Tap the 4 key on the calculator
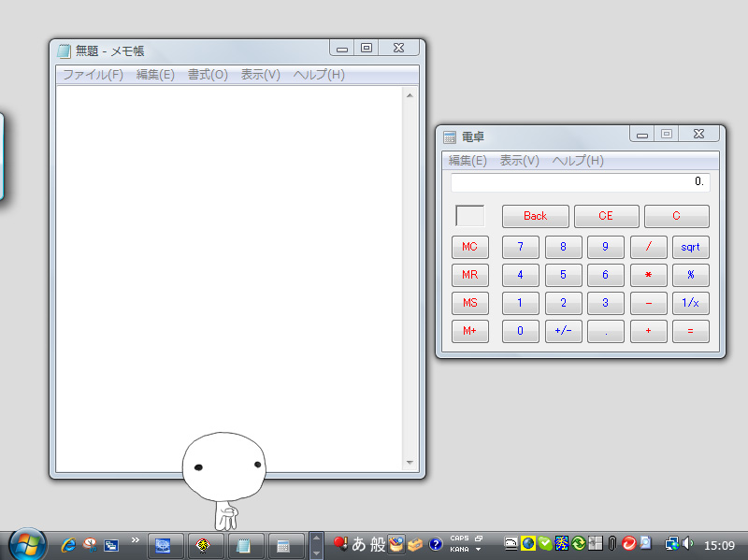 (x=521, y=275)
